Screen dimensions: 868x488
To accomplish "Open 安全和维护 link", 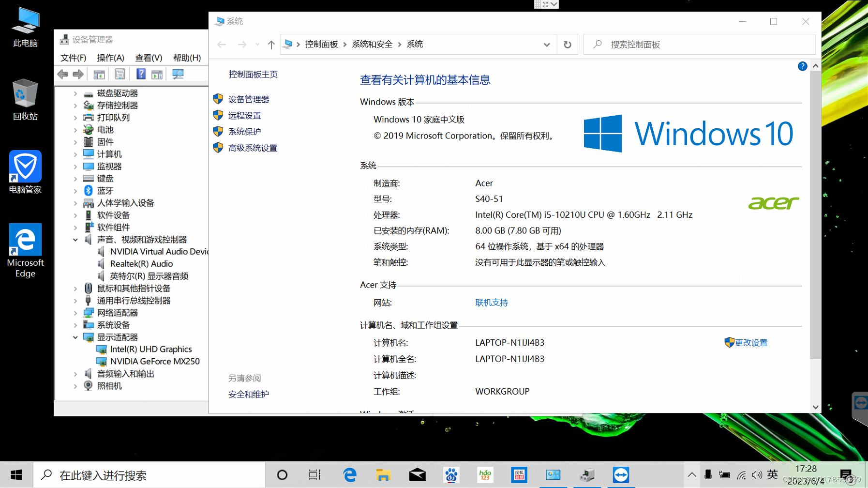I will (249, 394).
